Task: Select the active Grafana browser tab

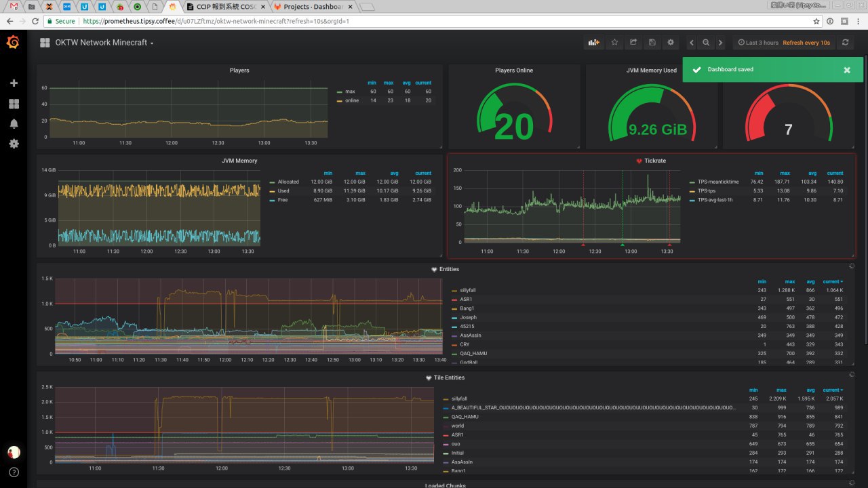Action: click(173, 7)
